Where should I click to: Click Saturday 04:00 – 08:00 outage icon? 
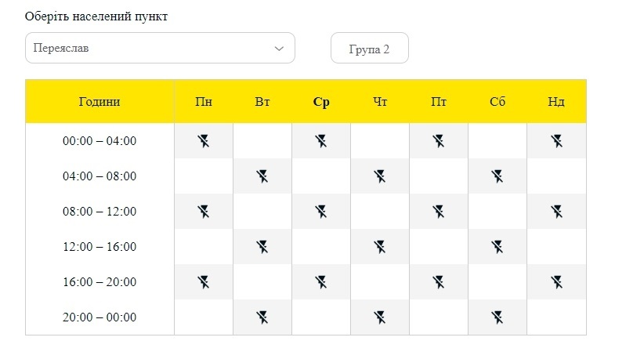point(497,176)
